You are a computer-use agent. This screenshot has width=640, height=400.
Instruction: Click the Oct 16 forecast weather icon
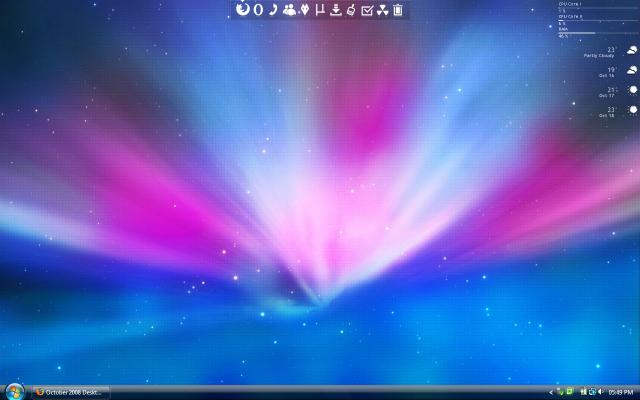(632, 70)
